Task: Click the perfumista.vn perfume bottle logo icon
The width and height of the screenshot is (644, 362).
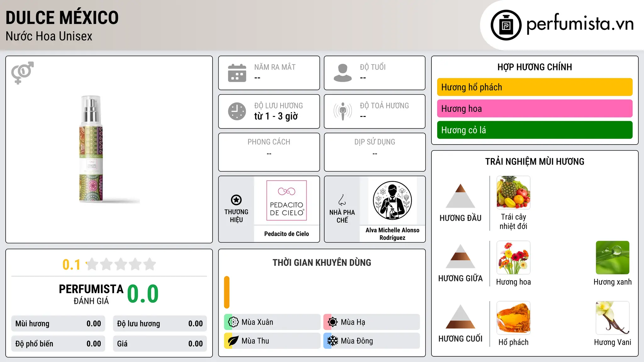Action: (x=506, y=25)
